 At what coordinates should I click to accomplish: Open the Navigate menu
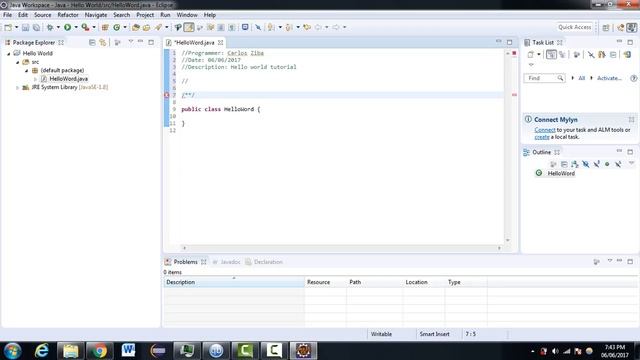(96, 15)
